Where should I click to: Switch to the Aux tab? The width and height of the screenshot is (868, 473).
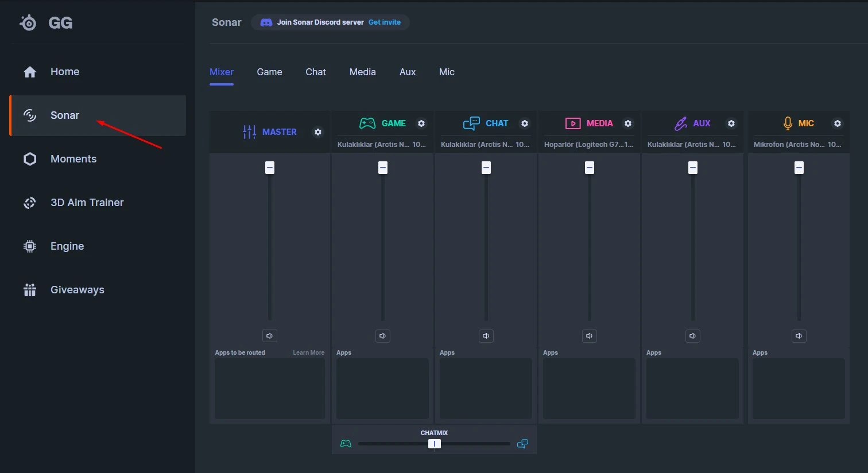click(408, 72)
